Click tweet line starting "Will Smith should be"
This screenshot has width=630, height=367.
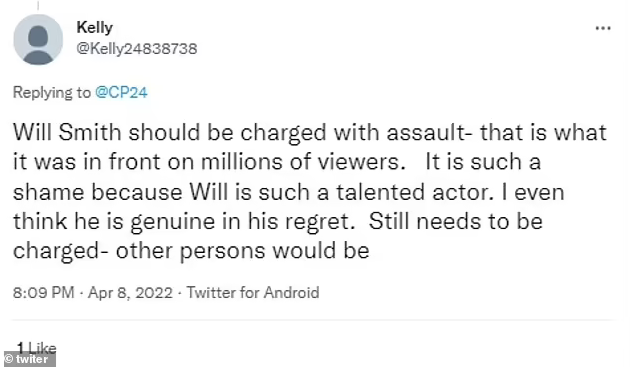coord(309,133)
